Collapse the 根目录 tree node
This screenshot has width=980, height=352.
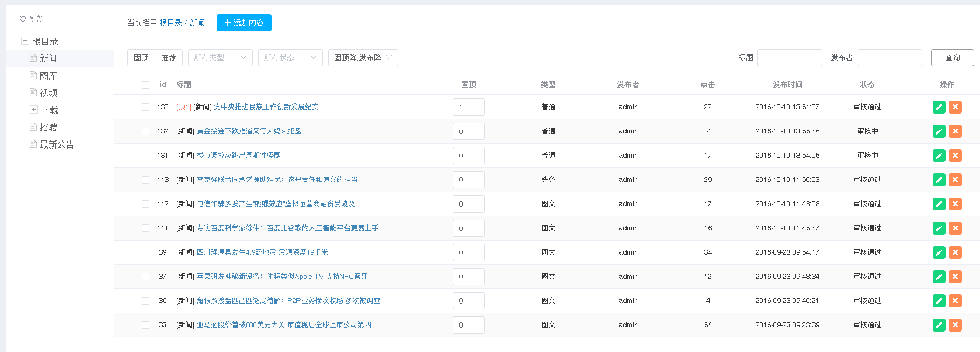[x=24, y=41]
